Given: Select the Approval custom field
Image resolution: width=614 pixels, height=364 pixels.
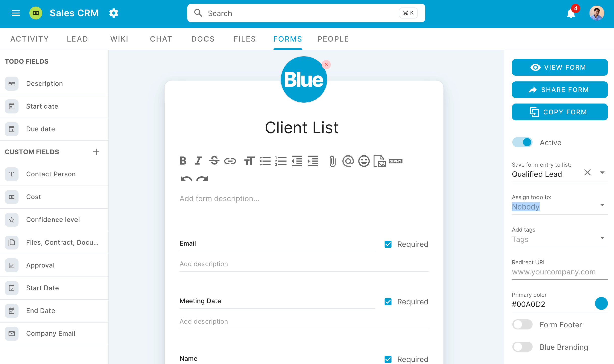Looking at the screenshot, I should tap(54, 265).
